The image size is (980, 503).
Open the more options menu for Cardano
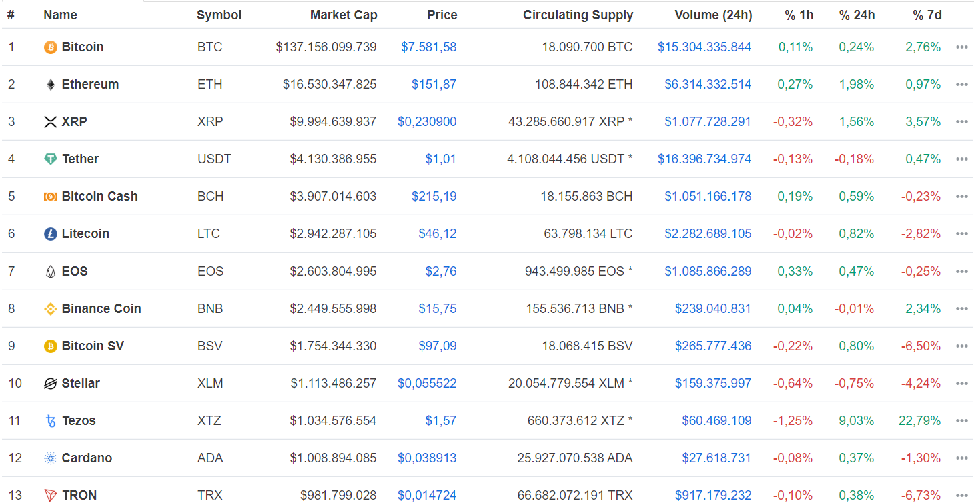pyautogui.click(x=961, y=458)
